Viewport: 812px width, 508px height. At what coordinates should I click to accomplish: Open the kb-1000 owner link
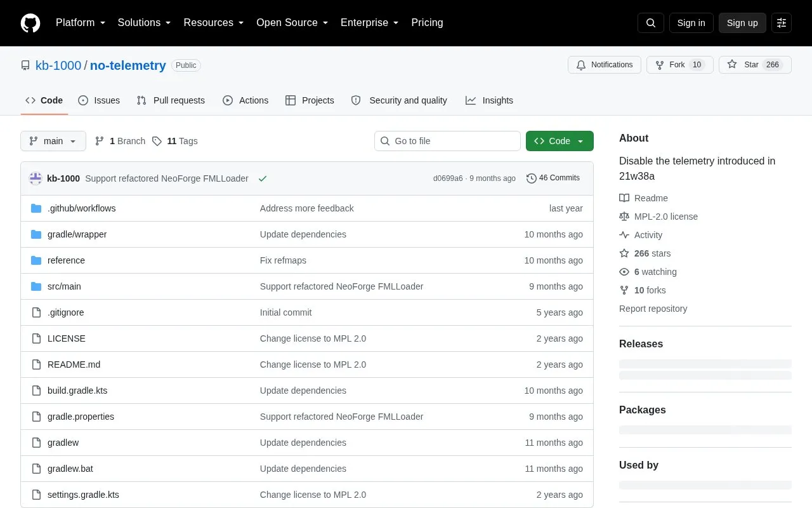click(58, 65)
